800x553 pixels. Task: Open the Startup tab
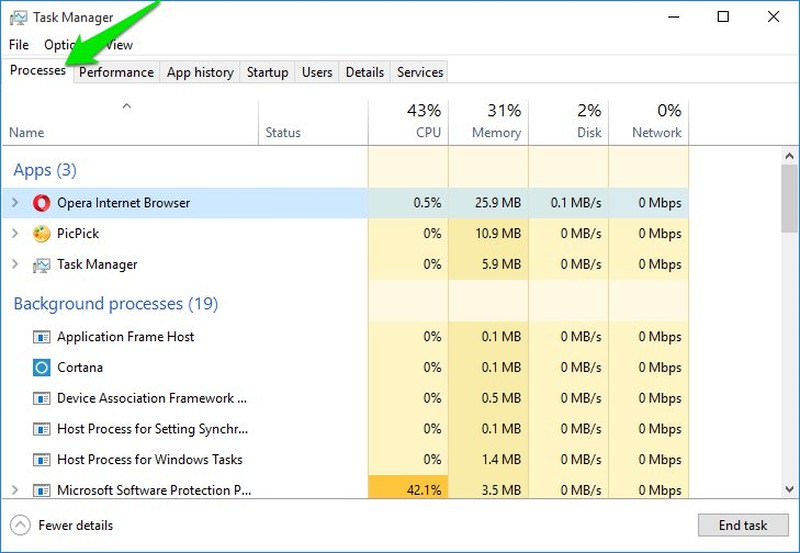click(x=267, y=72)
